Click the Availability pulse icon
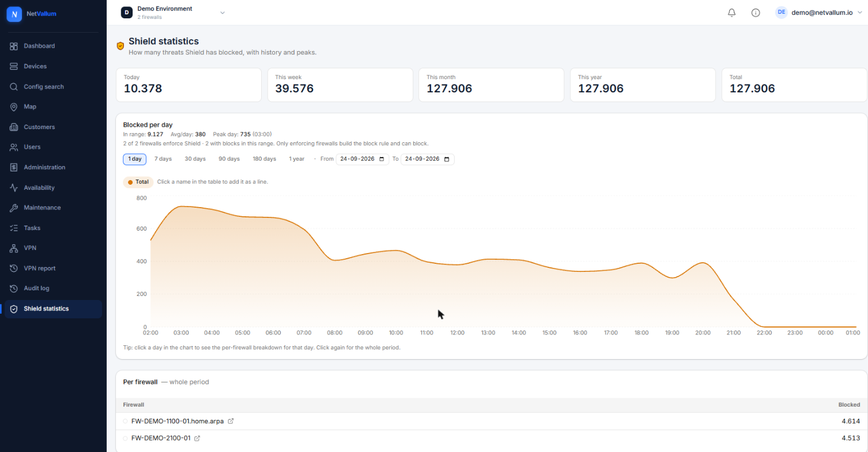The image size is (868, 452). 14,188
